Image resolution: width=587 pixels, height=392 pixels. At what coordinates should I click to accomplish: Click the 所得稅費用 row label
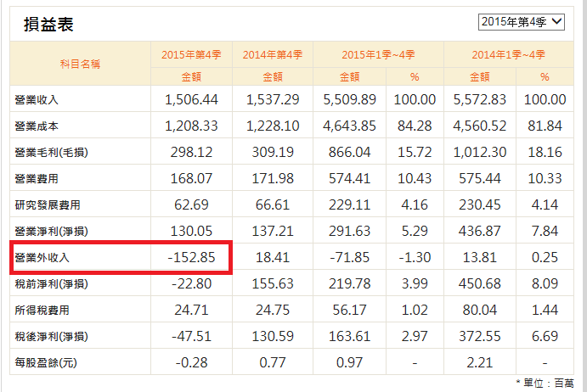click(x=42, y=310)
